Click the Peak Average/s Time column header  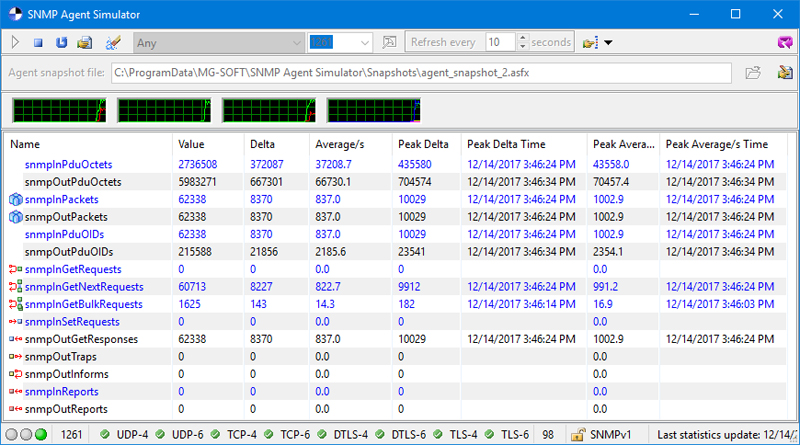(x=723, y=144)
